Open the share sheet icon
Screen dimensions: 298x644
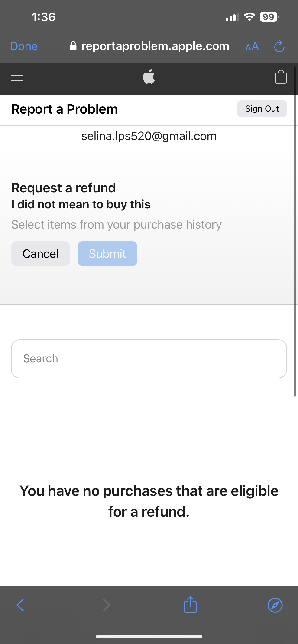coord(190,605)
